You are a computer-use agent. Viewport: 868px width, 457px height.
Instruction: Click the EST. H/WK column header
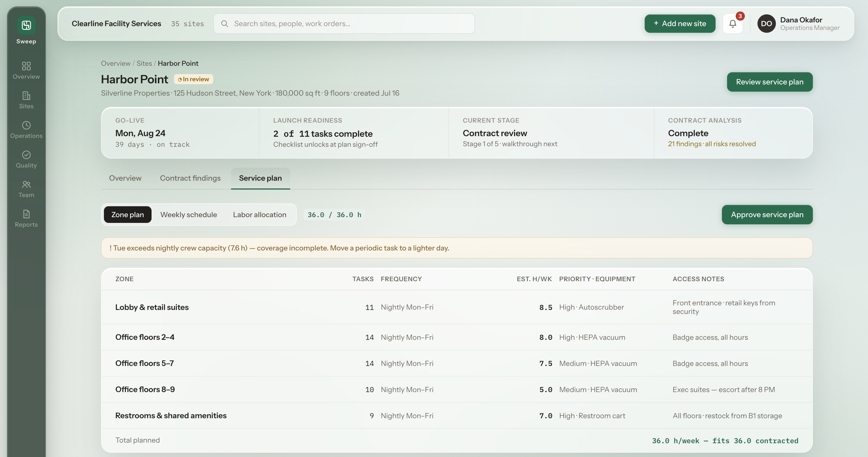click(534, 279)
